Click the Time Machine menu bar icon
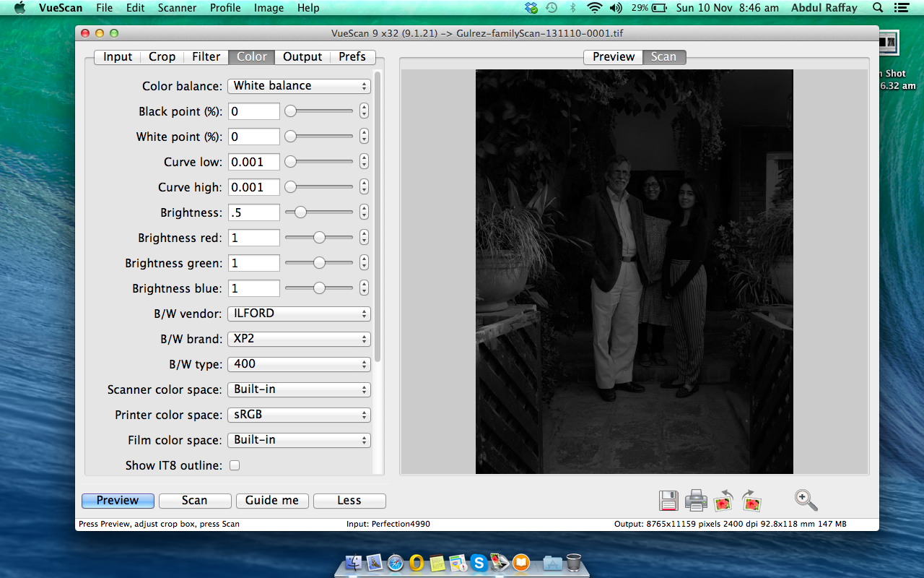Image resolution: width=924 pixels, height=578 pixels. tap(552, 8)
